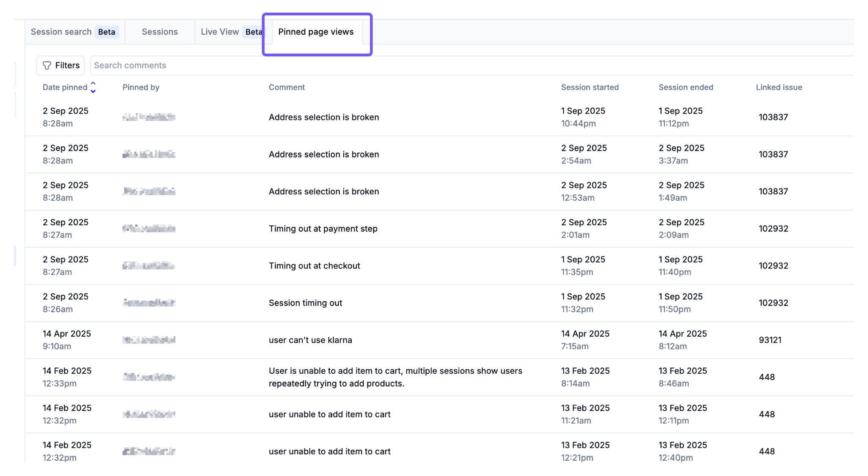
Task: Click the Pinned by column header
Action: click(x=141, y=87)
